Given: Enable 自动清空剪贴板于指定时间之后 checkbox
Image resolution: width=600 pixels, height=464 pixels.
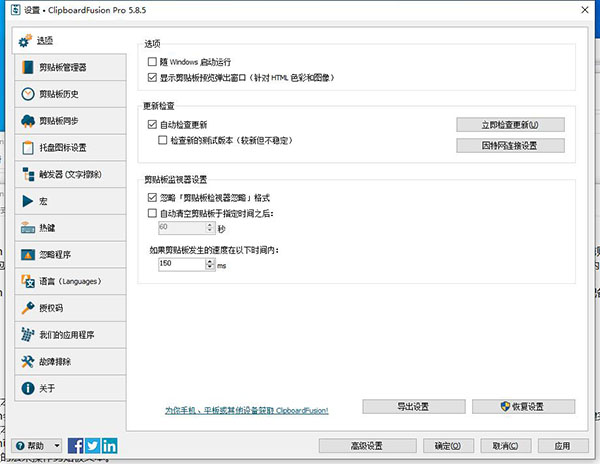Looking at the screenshot, I should click(152, 213).
